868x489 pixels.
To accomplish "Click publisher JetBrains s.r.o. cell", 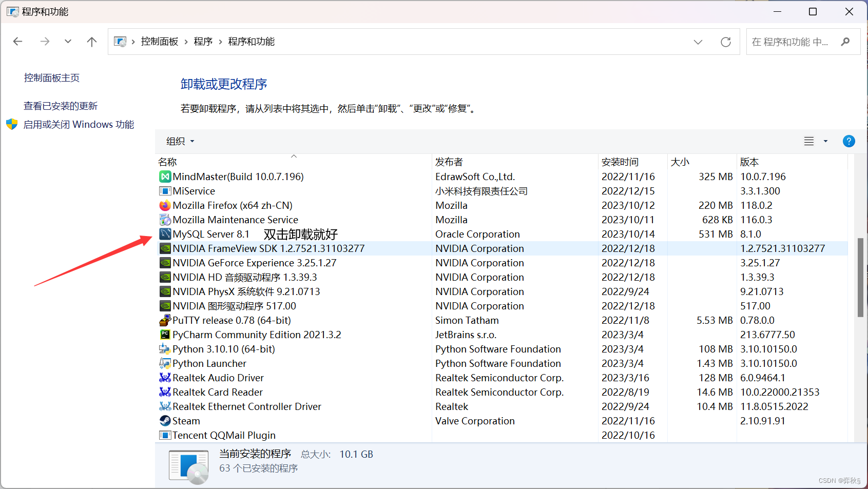I will pyautogui.click(x=466, y=335).
